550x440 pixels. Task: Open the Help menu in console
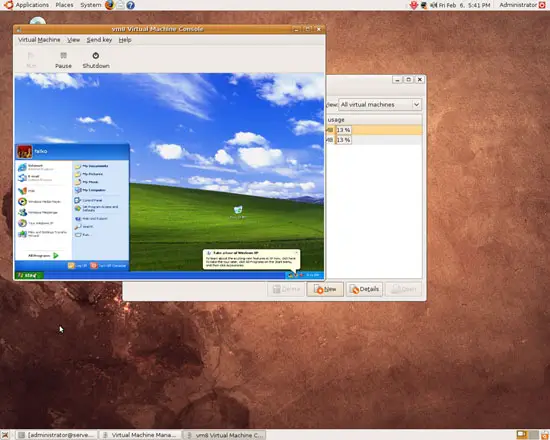pyautogui.click(x=125, y=40)
